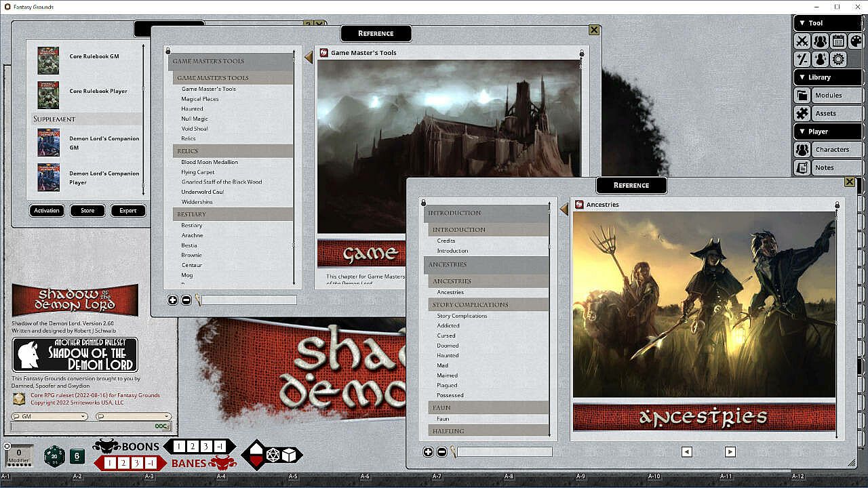Click the search field in Ancestries reference window
868x488 pixels.
505,452
